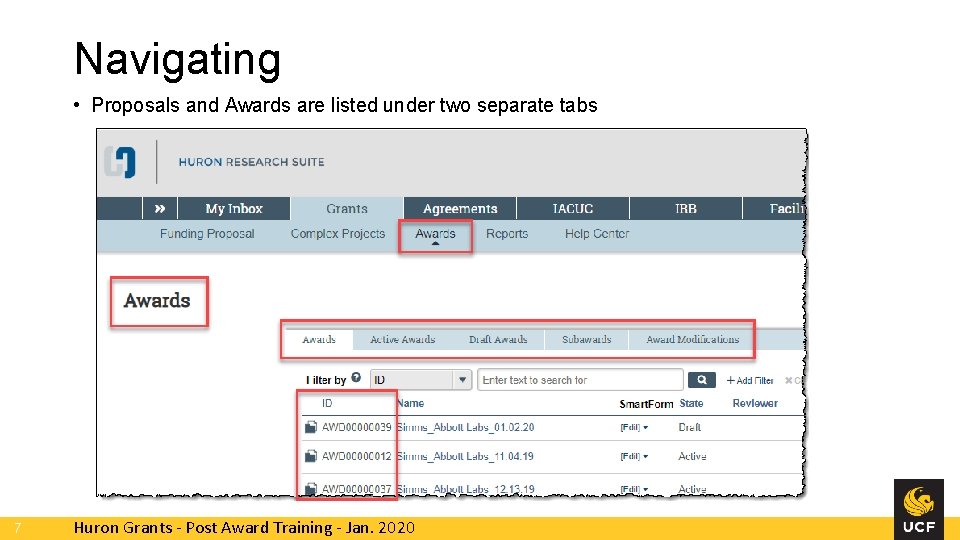The width and height of the screenshot is (960, 540).
Task: Click the document icon for AWD00000037
Action: tap(311, 489)
